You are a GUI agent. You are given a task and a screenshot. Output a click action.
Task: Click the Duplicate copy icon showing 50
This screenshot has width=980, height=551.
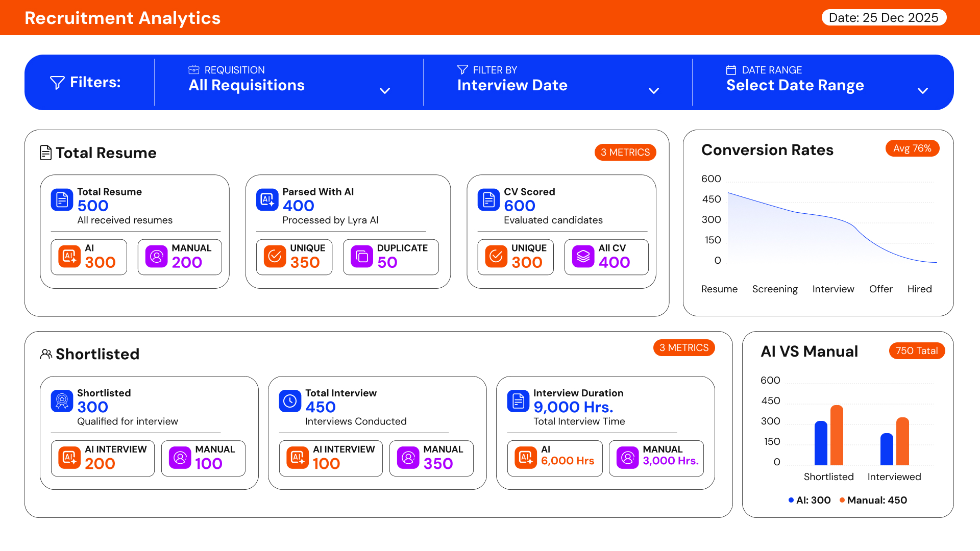point(362,257)
